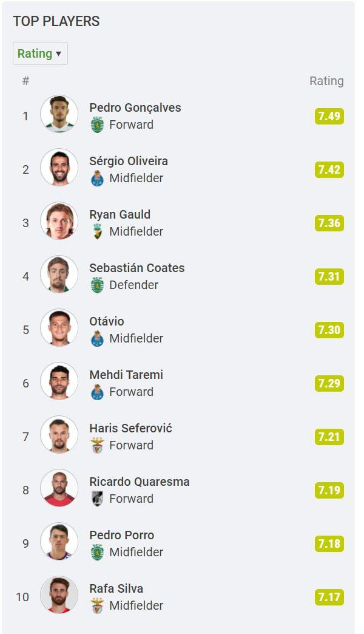Click the Rating column header
Image resolution: width=364 pixels, height=634 pixels.
coord(326,81)
